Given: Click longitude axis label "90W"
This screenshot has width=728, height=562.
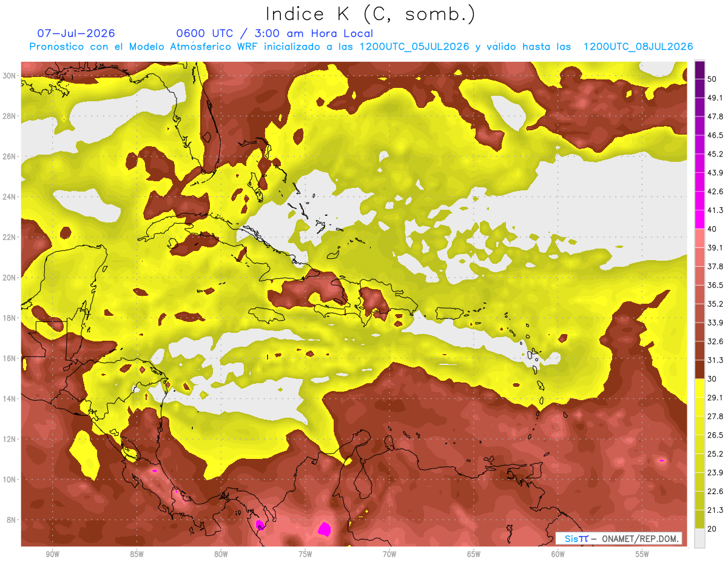Looking at the screenshot, I should click(52, 554).
